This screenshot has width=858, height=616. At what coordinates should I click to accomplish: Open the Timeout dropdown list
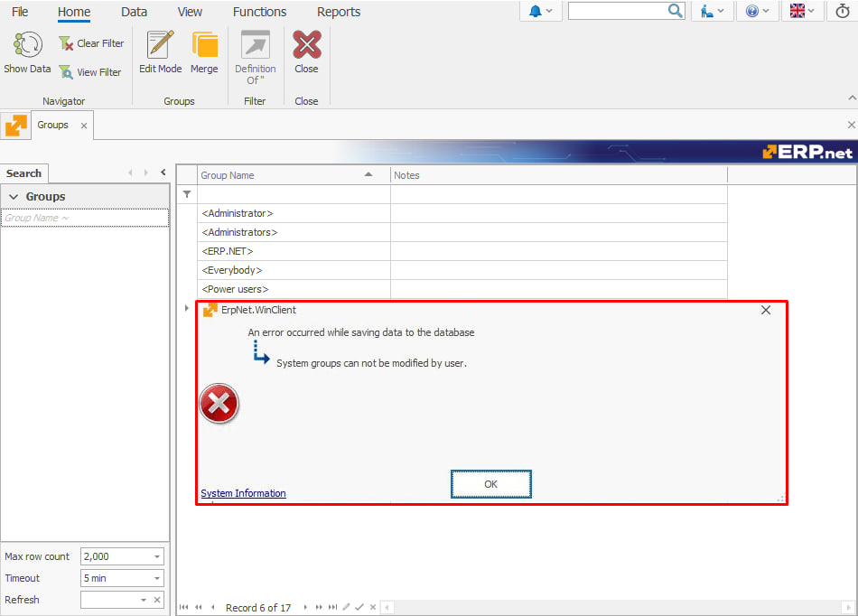[x=157, y=578]
